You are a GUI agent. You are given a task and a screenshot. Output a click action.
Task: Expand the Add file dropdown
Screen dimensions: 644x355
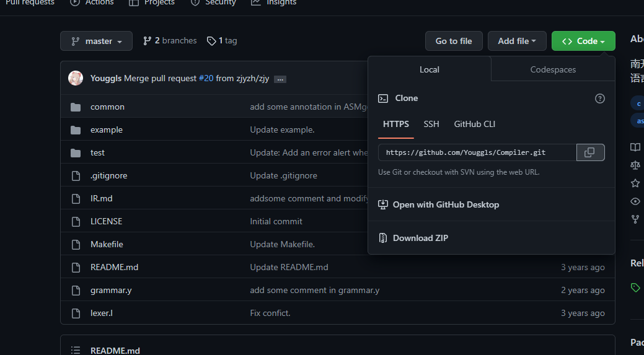[x=517, y=41]
